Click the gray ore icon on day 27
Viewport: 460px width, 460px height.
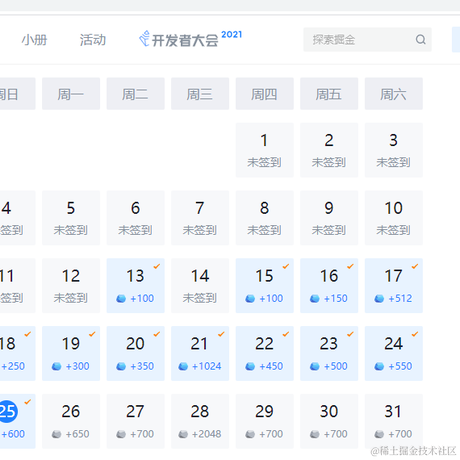coord(121,434)
